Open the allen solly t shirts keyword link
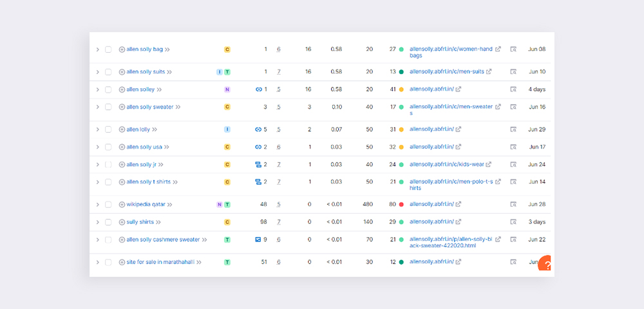The image size is (644, 309). tap(149, 182)
